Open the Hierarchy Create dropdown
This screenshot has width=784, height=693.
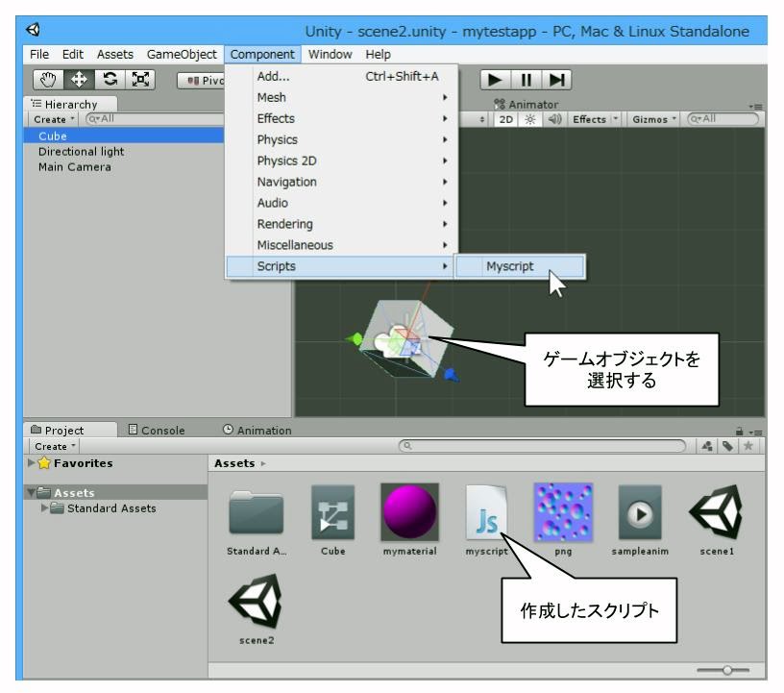pyautogui.click(x=54, y=119)
